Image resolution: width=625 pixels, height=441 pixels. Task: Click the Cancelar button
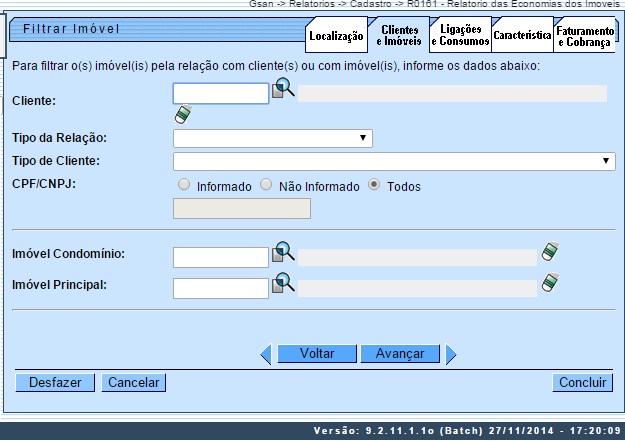pos(134,382)
